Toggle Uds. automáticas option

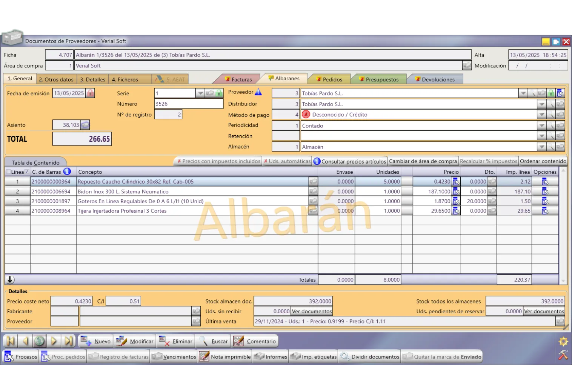287,161
